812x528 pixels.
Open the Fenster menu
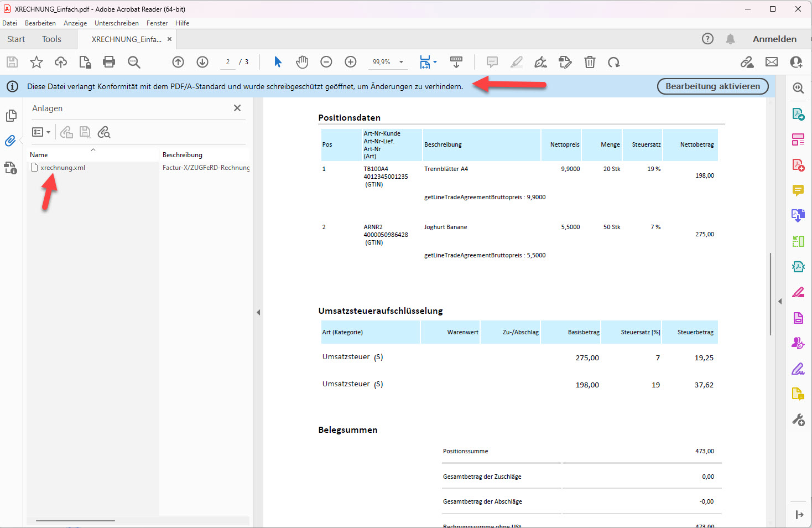(x=157, y=23)
